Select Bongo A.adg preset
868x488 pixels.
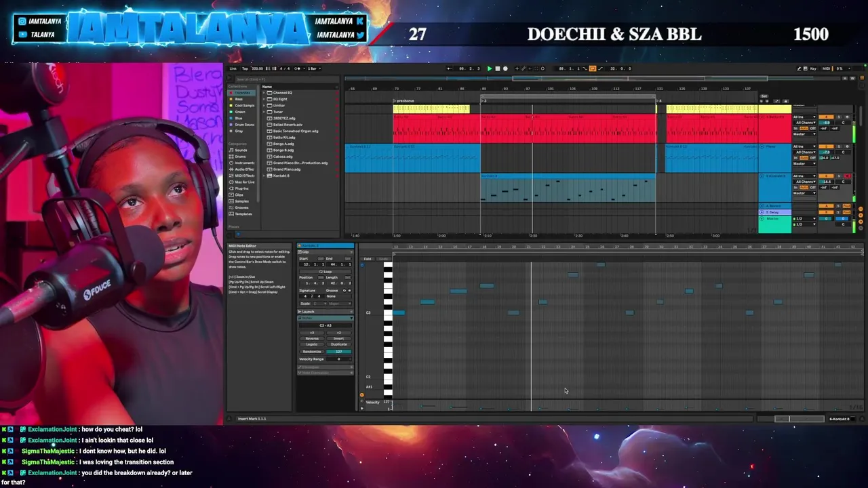(x=283, y=144)
